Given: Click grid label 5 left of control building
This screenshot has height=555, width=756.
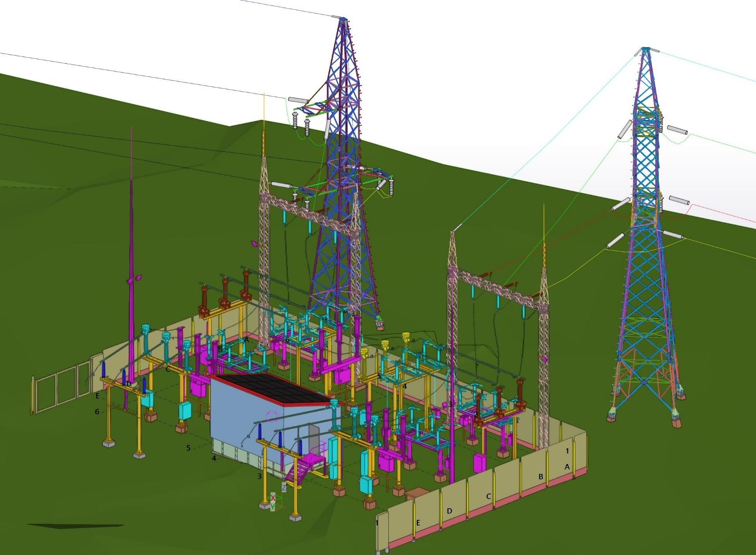Looking at the screenshot, I should pos(188,448).
